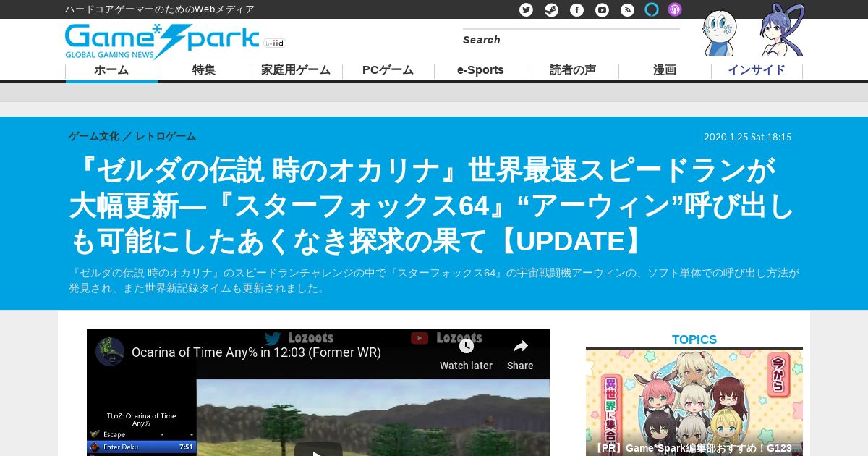
Task: Click the Watch later clock icon
Action: [466, 346]
